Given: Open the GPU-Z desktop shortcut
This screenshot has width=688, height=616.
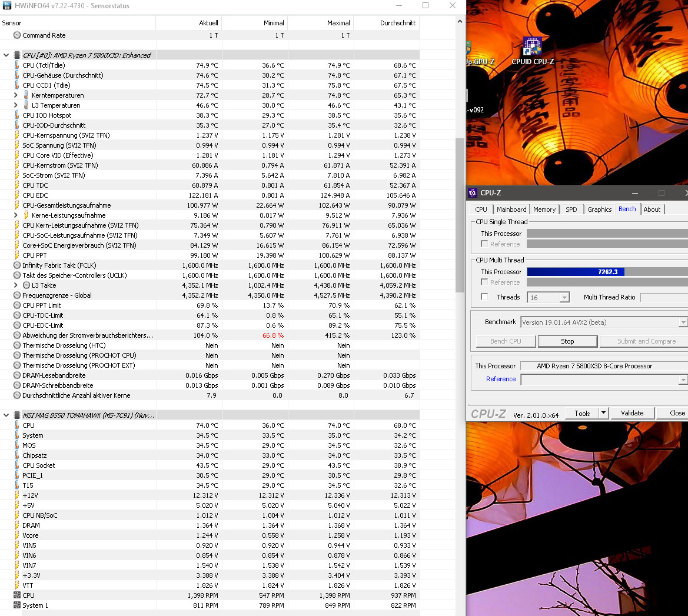Looking at the screenshot, I should [480, 54].
